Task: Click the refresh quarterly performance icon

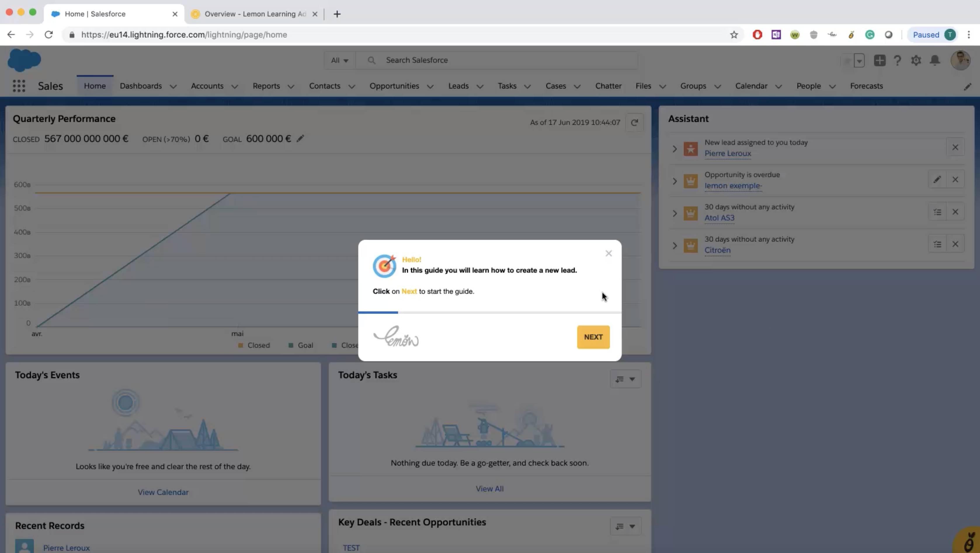Action: click(x=635, y=122)
